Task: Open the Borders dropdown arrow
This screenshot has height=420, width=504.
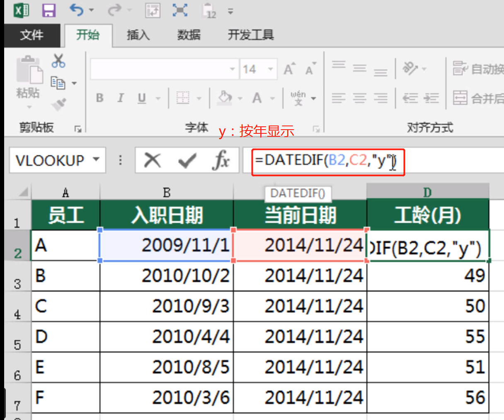Action: (199, 99)
